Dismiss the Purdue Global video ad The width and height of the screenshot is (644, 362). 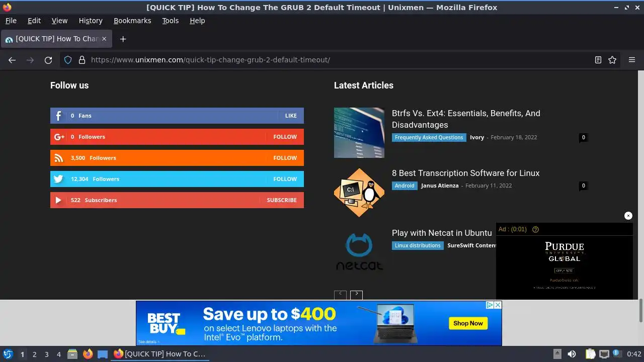click(x=628, y=216)
